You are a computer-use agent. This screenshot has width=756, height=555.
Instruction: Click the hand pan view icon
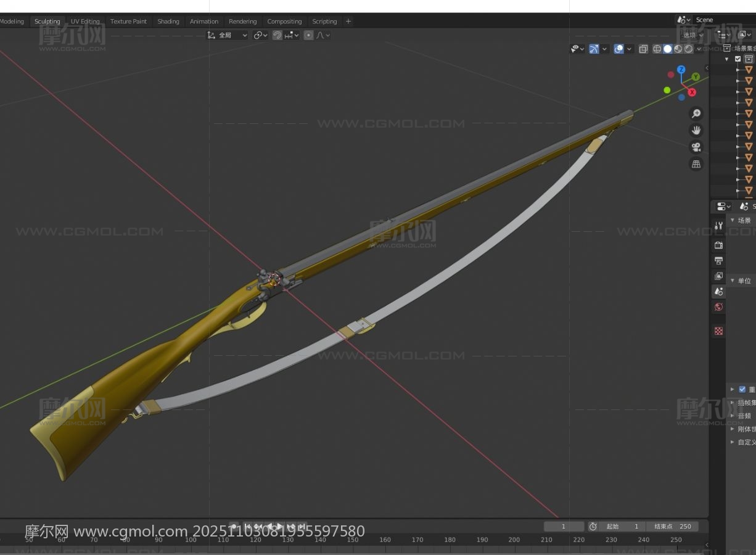(x=696, y=130)
